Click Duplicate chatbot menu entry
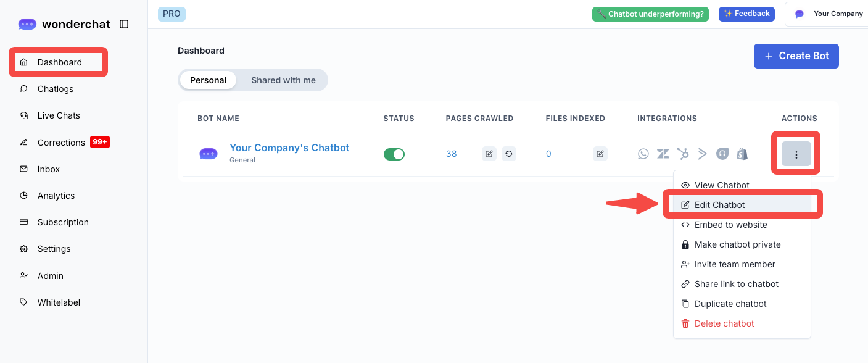868x363 pixels. [x=730, y=304]
